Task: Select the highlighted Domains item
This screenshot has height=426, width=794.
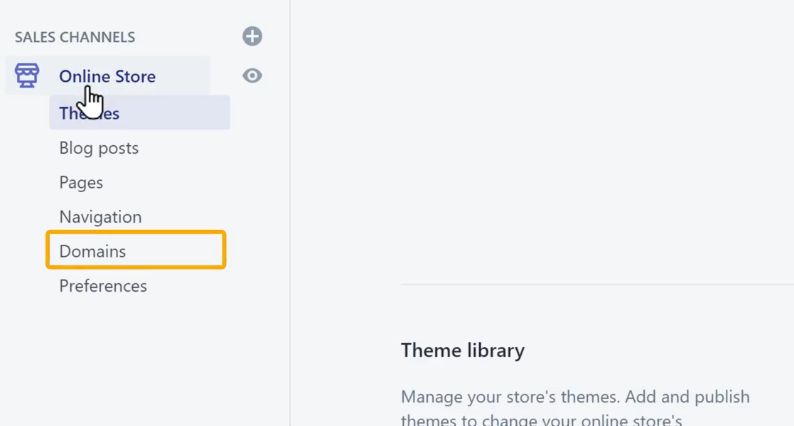Action: [92, 251]
